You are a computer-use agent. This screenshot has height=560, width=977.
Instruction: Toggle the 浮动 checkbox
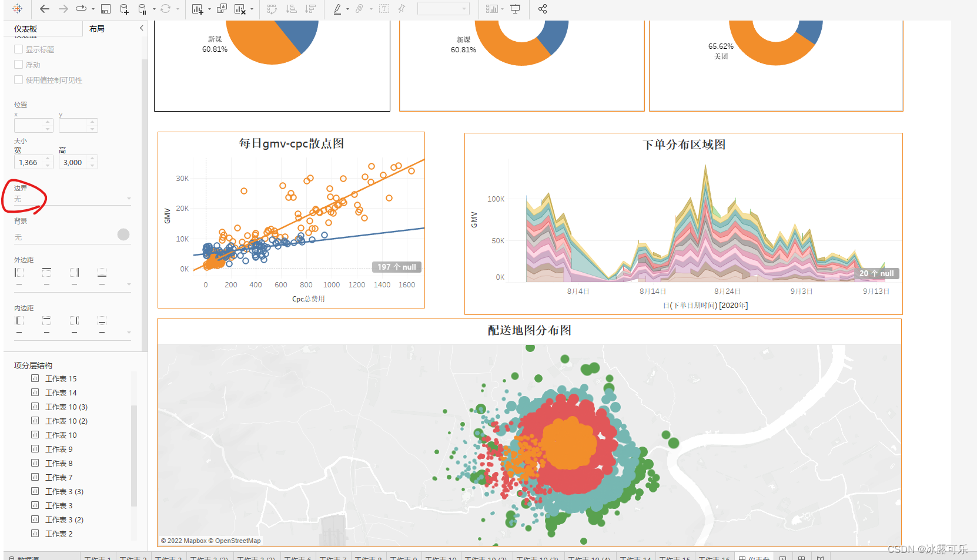pos(19,65)
